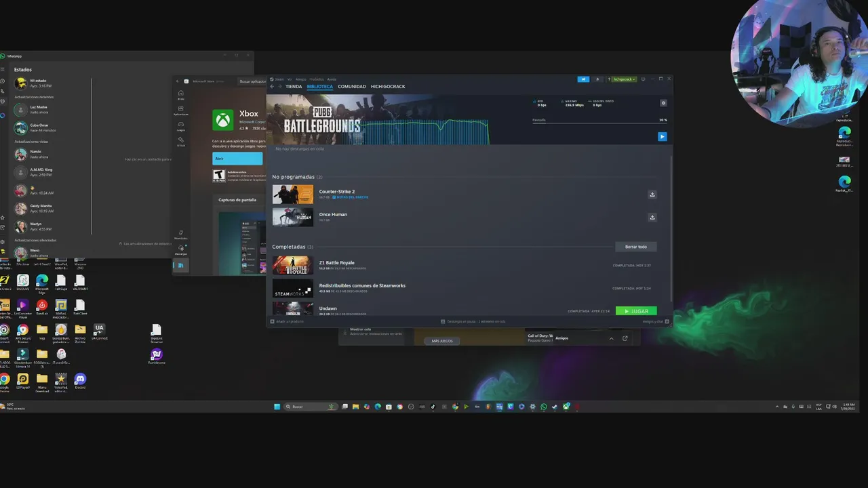Click the download progress bar at 10 %
Image resolution: width=868 pixels, height=488 pixels.
point(599,125)
